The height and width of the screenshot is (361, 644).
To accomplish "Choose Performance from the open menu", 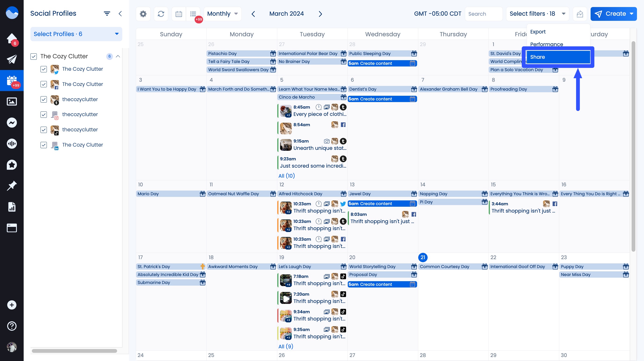I will tap(547, 44).
